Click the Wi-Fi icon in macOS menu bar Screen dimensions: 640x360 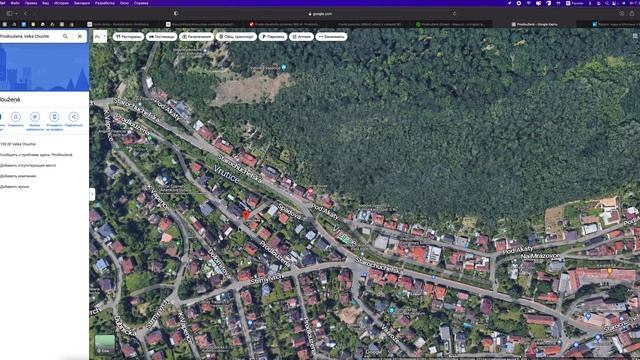(529, 3)
